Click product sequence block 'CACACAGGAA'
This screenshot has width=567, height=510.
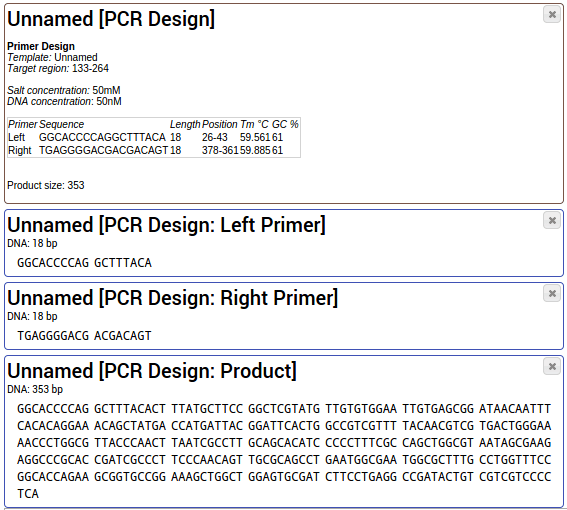53,426
